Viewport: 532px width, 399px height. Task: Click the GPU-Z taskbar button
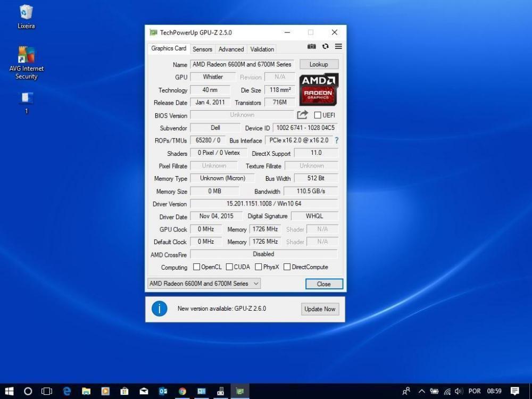tap(240, 391)
